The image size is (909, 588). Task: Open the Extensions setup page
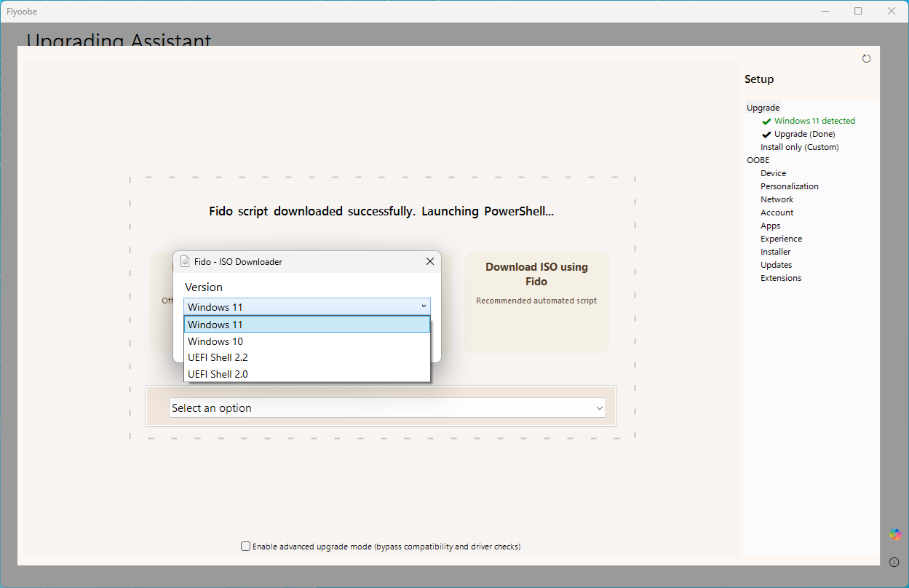(781, 278)
